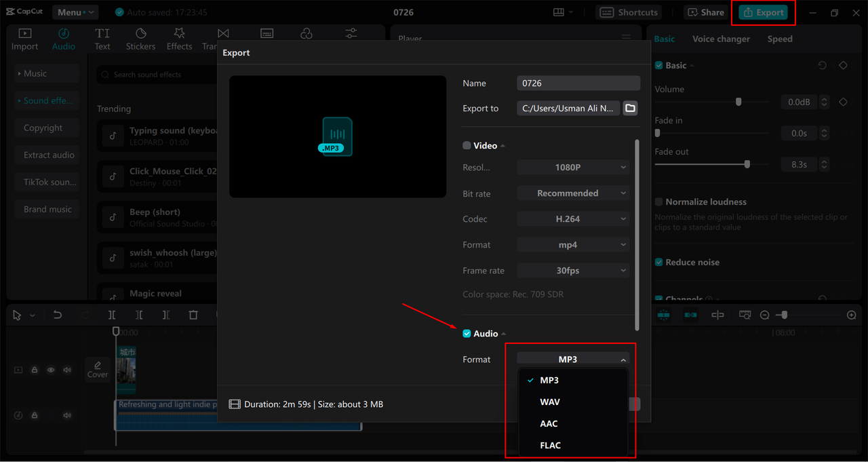Click the timeline zoom slider handle
The image size is (868, 462).
pyautogui.click(x=783, y=315)
